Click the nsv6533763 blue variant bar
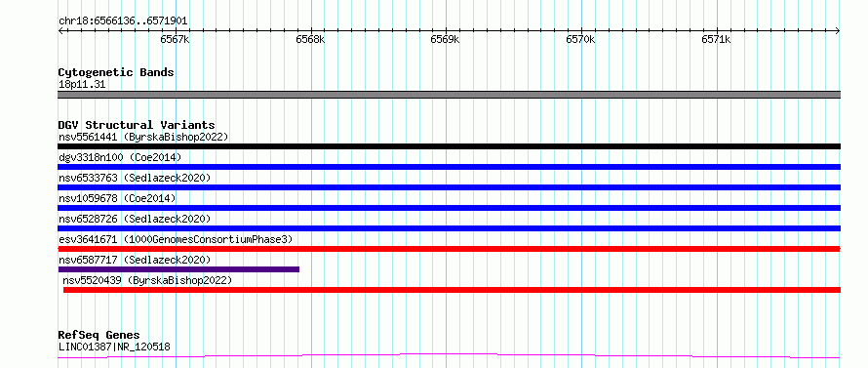The image size is (868, 368). (x=449, y=187)
